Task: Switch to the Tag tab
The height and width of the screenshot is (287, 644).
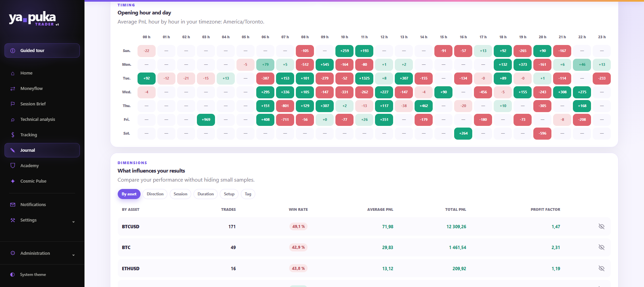Action: 248,194
